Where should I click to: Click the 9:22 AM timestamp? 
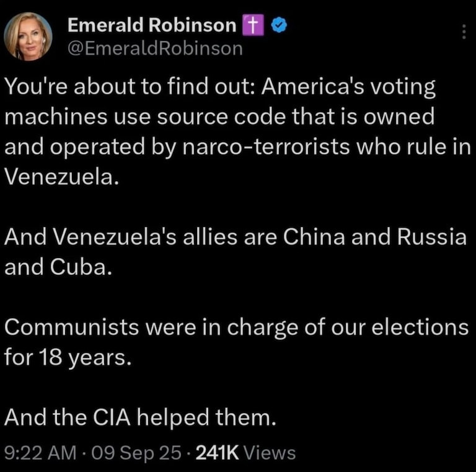(41, 453)
